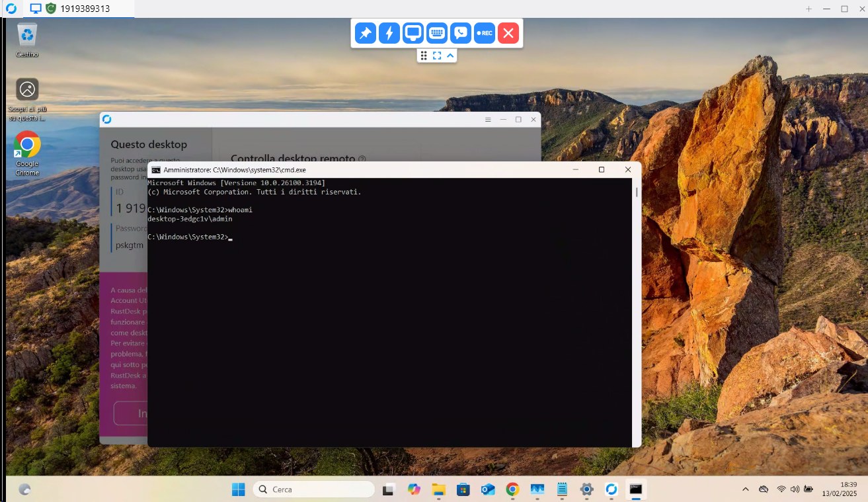Viewport: 868px width, 502px height.
Task: Open the voice call chat menu
Action: pyautogui.click(x=460, y=33)
